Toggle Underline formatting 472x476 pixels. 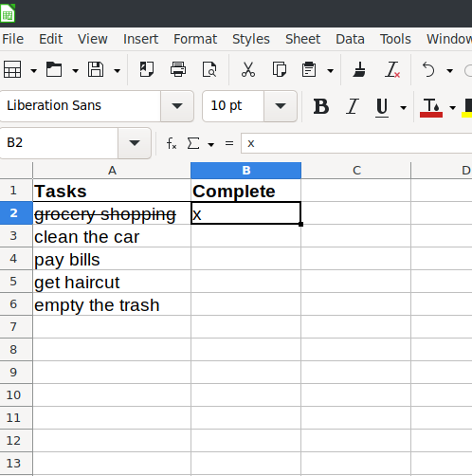pyautogui.click(x=382, y=107)
